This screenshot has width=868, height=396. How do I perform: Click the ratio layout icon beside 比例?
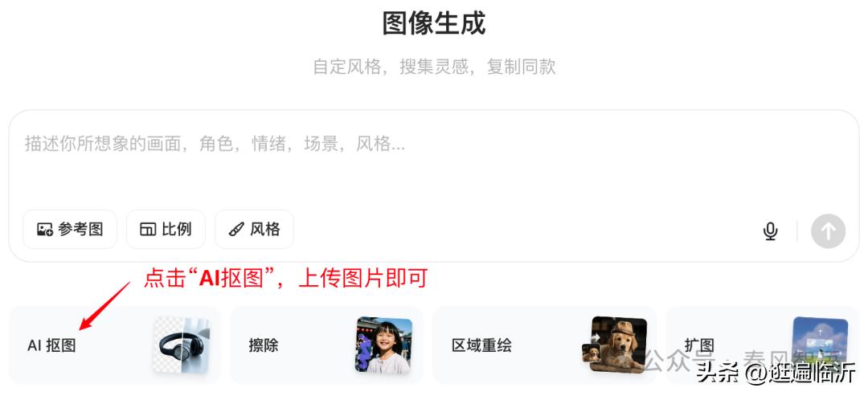[148, 230]
